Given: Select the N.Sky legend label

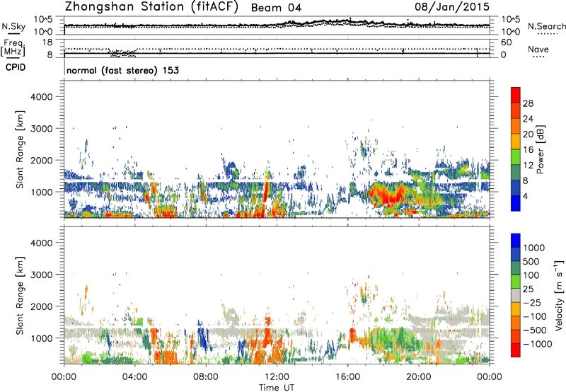Looking at the screenshot, I should coord(13,26).
